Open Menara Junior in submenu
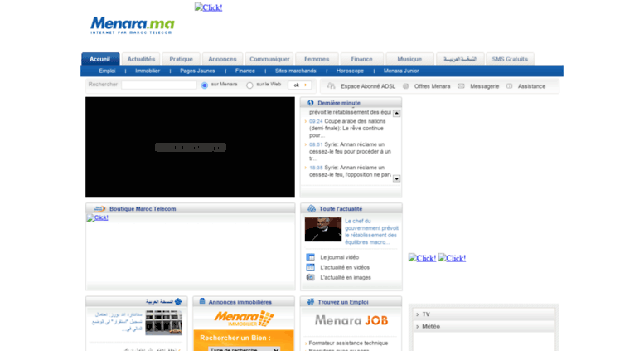This screenshot has height=351, width=644. point(401,71)
